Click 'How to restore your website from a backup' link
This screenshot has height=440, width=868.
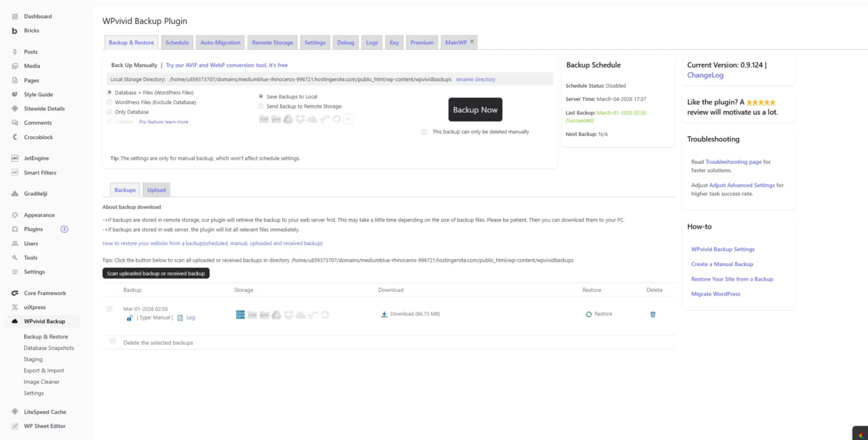click(212, 243)
